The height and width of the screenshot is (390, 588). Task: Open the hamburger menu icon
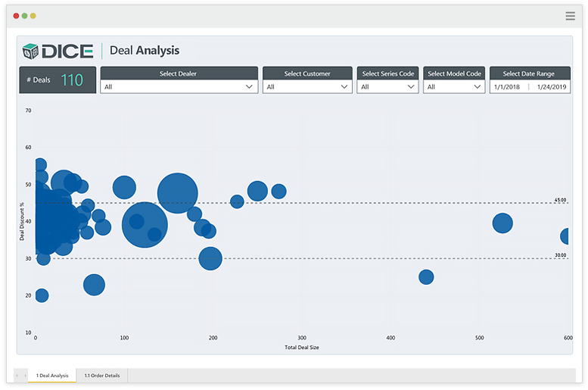coord(570,16)
